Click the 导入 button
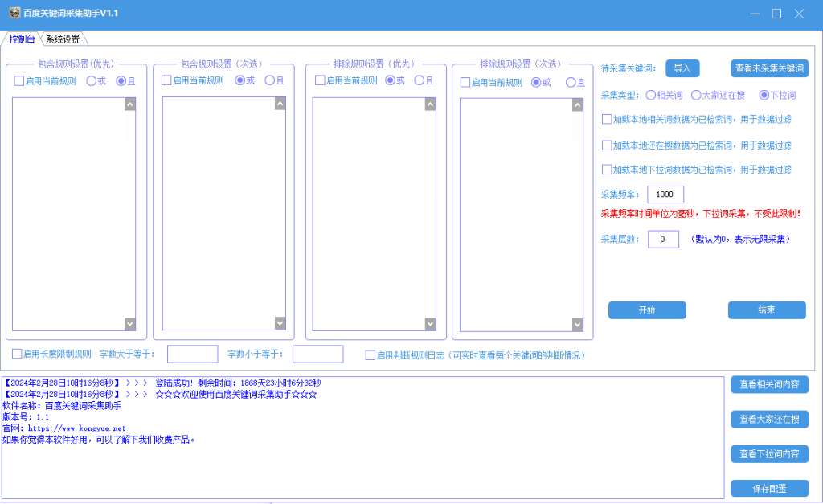823x504 pixels. (x=682, y=68)
